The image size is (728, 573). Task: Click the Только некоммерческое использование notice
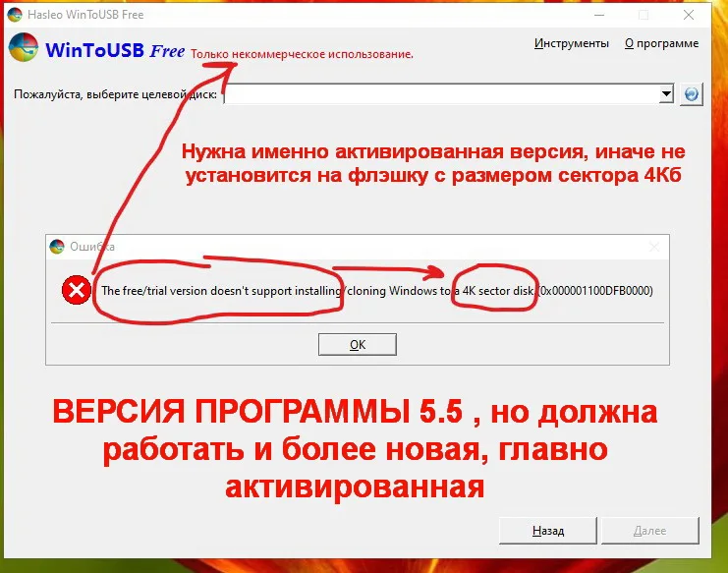coord(302,54)
